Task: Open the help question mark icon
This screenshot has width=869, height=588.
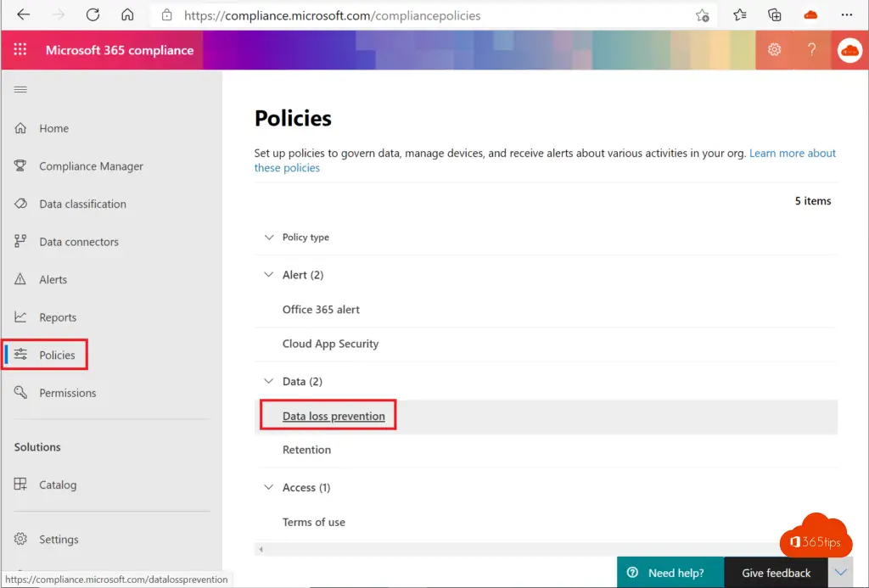Action: pos(811,50)
